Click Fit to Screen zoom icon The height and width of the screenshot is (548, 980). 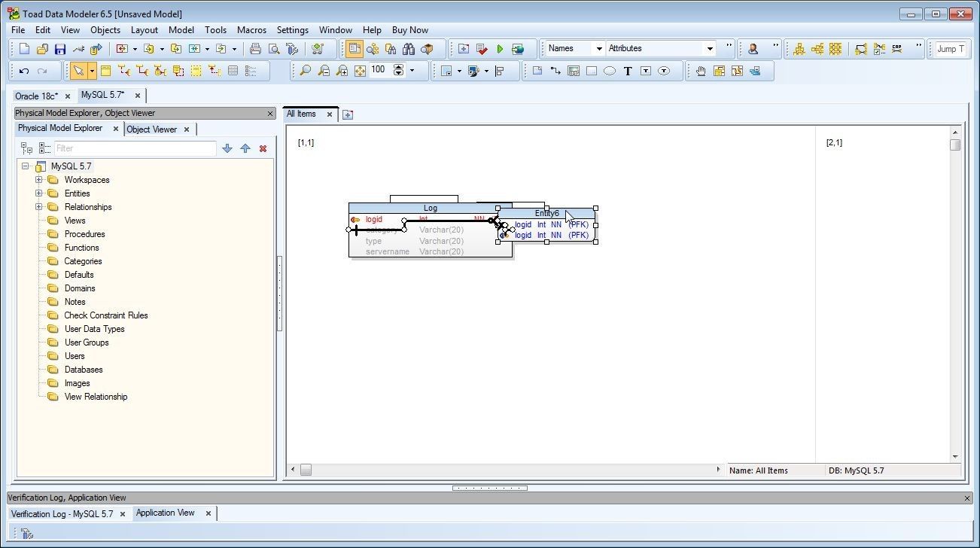(360, 71)
